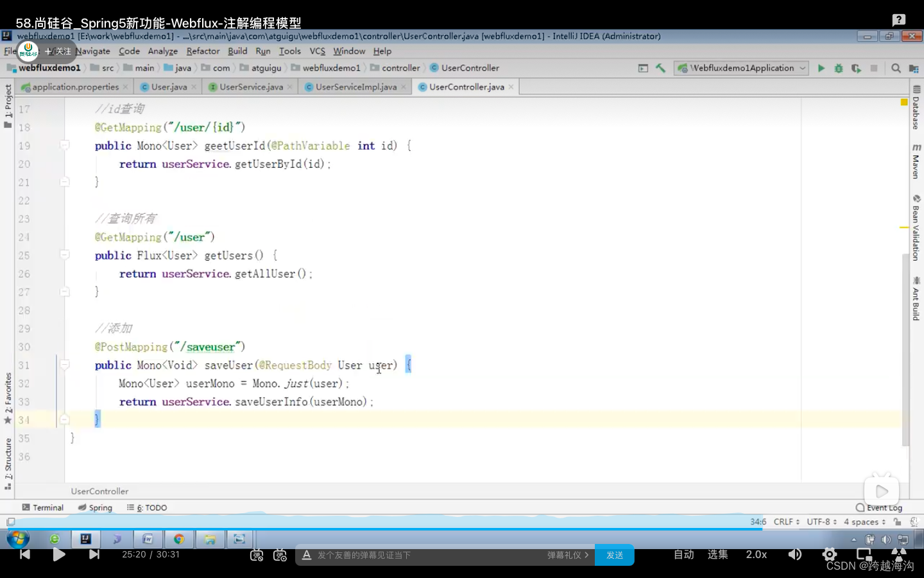Open the Event Log
924x578 pixels.
pyautogui.click(x=879, y=507)
